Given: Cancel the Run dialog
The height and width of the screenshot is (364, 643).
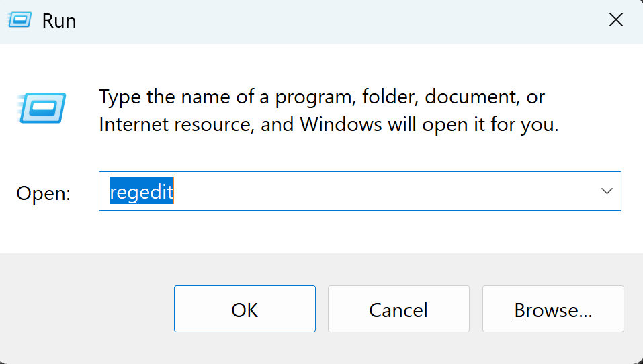Looking at the screenshot, I should pyautogui.click(x=398, y=309).
